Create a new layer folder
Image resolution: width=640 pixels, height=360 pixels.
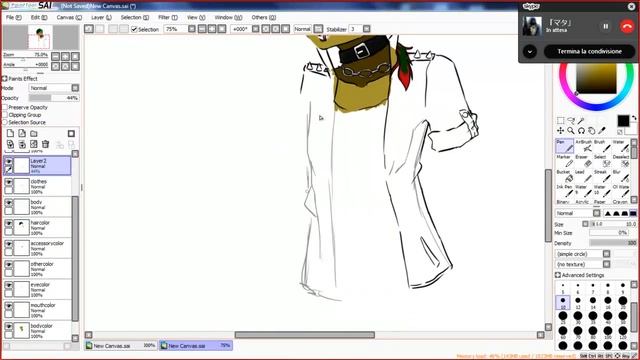pyautogui.click(x=34, y=133)
